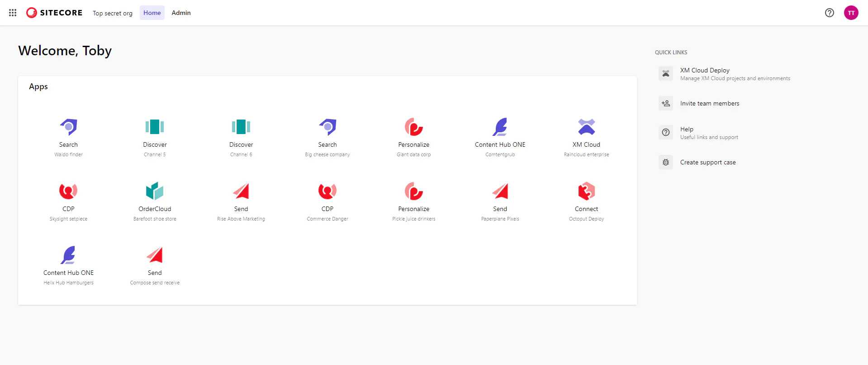Open Send icon for Paperplane Pixels
Screen dimensions: 868x365
coord(500,191)
